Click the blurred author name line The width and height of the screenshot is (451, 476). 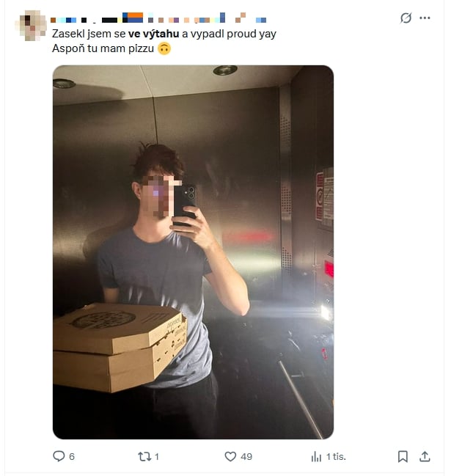[158, 18]
